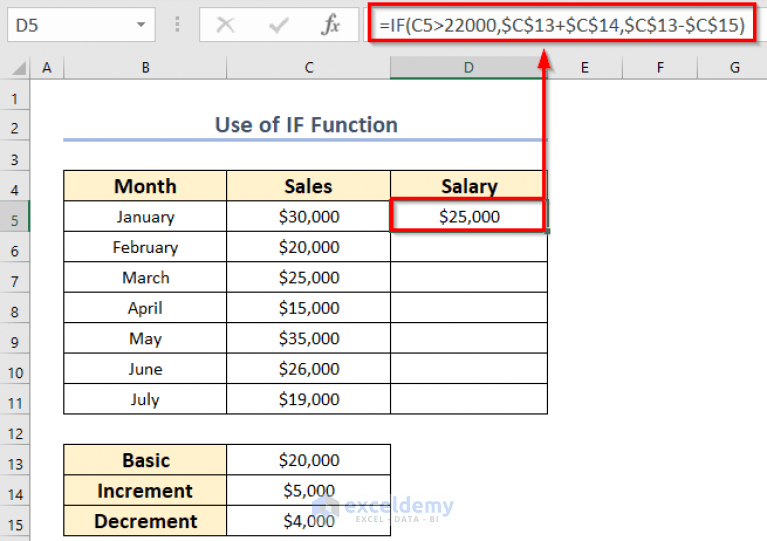This screenshot has height=541, width=767.
Task: Click the Select All corner triangle
Action: click(x=18, y=68)
